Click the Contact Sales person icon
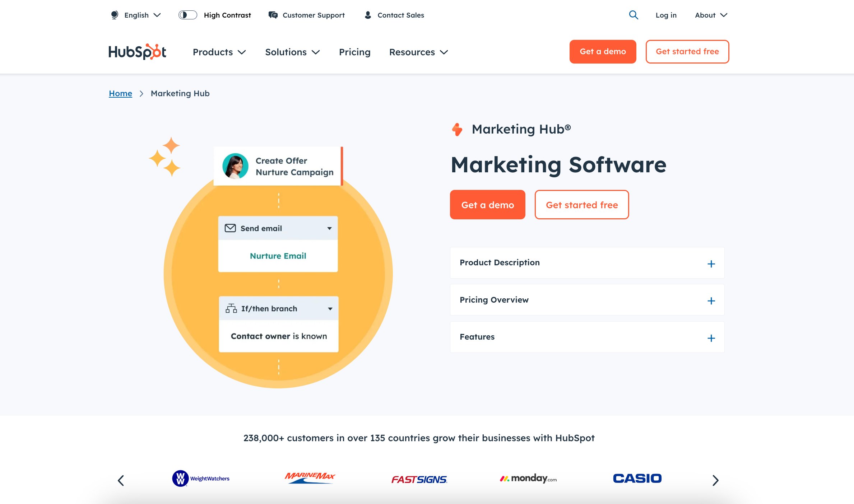854x504 pixels. coord(367,15)
